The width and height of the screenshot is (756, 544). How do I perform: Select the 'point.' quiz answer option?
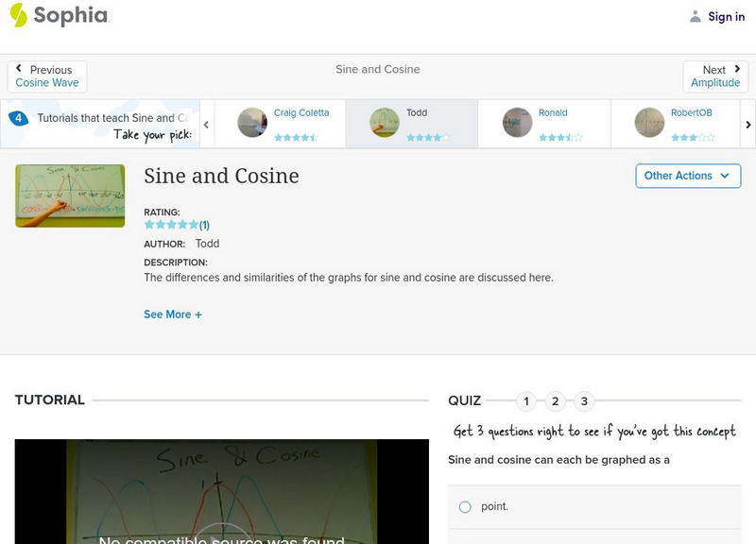tap(464, 504)
